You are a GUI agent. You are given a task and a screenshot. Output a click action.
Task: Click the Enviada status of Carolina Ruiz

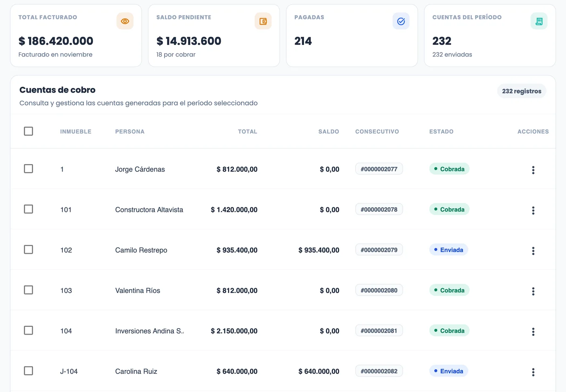point(449,371)
